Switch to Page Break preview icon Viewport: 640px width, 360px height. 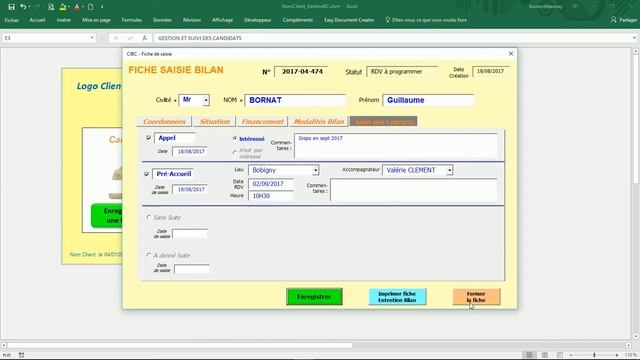(560, 355)
